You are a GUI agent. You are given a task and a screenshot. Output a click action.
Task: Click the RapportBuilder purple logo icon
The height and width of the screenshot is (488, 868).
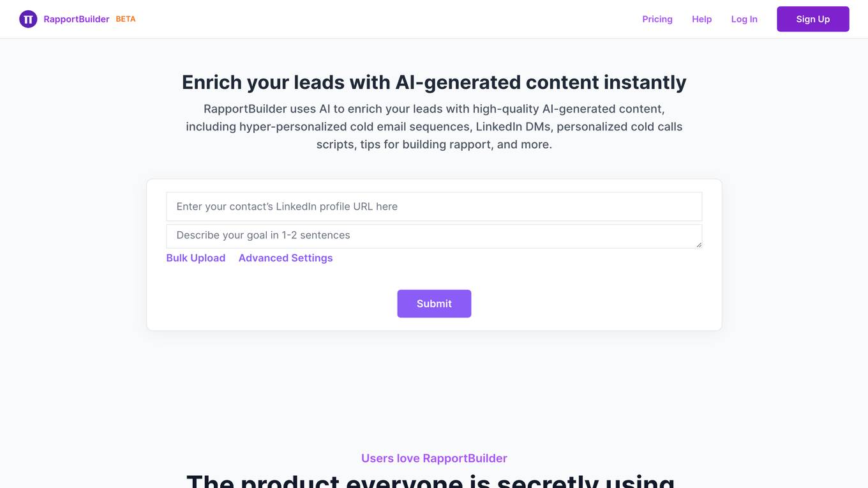point(28,19)
